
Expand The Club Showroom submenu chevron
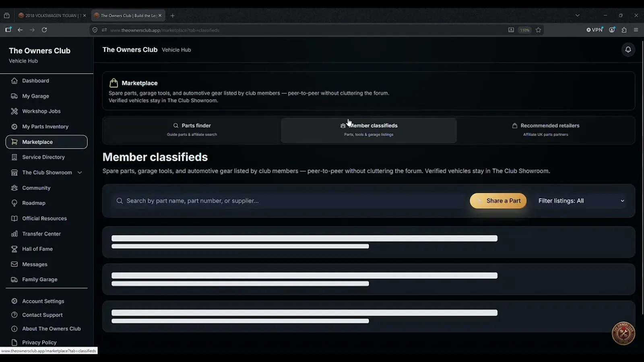(80, 173)
